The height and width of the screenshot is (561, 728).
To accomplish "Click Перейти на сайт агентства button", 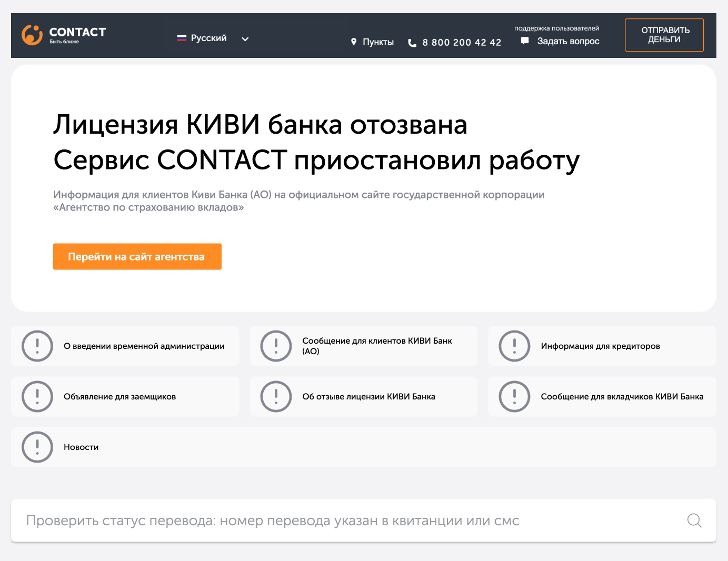I will (137, 257).
